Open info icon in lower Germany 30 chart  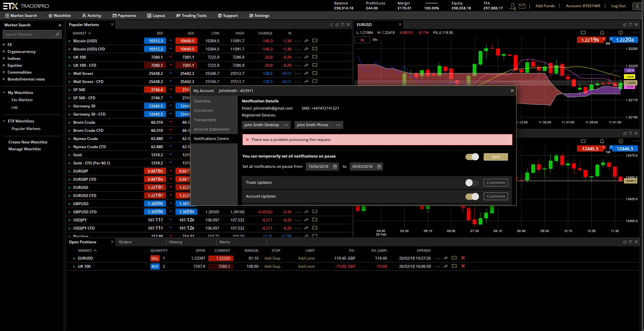[621, 141]
